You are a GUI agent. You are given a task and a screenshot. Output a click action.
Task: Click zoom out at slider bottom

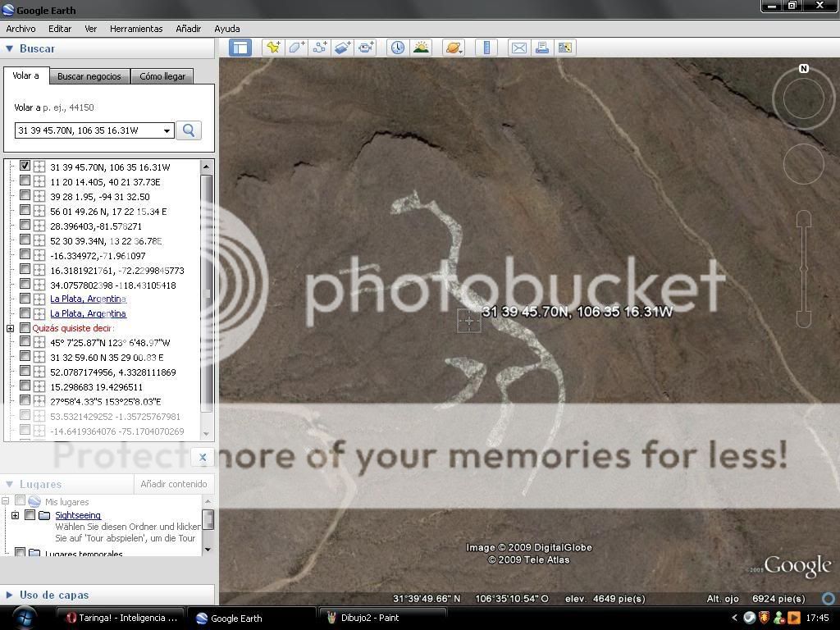[x=804, y=319]
